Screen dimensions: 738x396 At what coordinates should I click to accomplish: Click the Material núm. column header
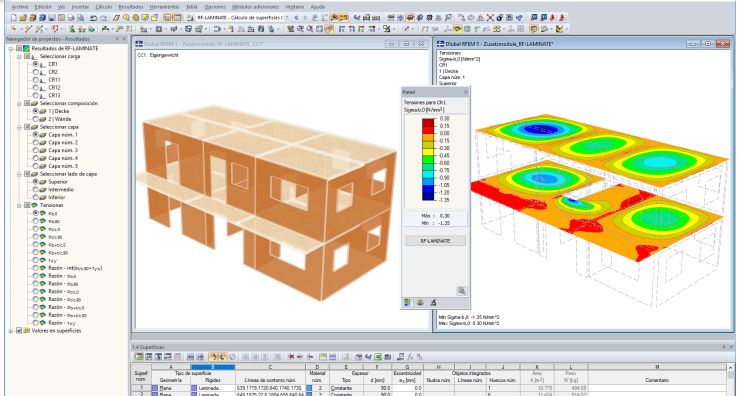coord(317,376)
